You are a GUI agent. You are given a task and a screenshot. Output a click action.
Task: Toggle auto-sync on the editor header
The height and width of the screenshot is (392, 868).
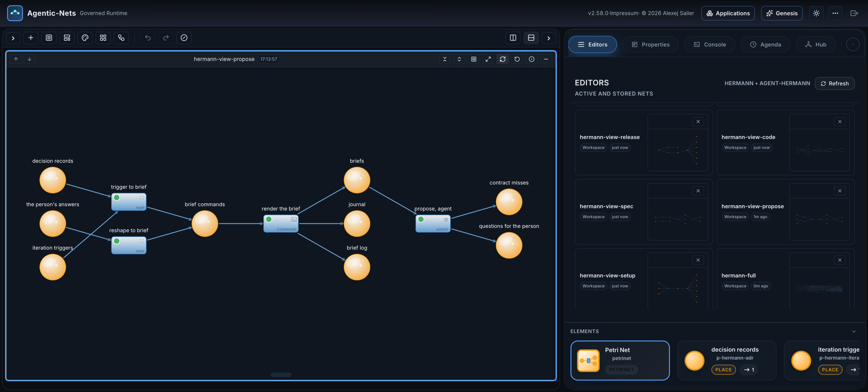[503, 59]
